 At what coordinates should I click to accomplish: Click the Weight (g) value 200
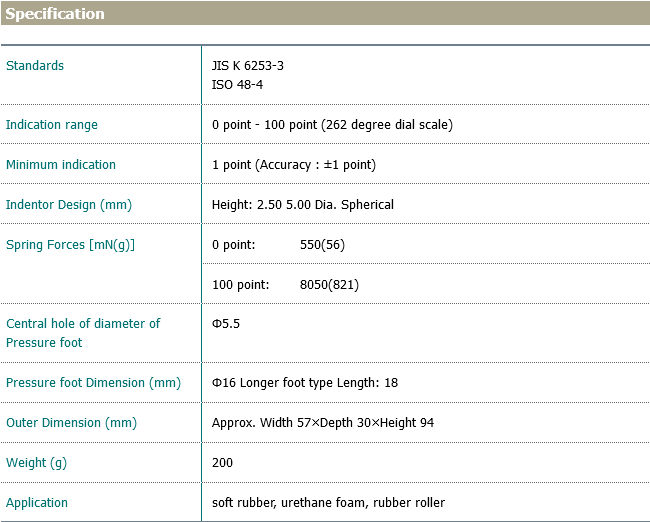pos(222,463)
